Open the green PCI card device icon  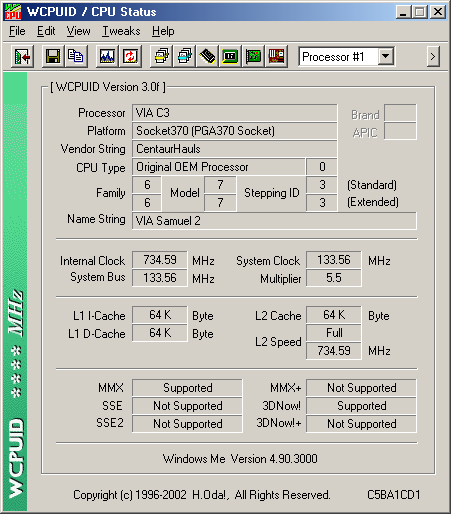coord(253,57)
